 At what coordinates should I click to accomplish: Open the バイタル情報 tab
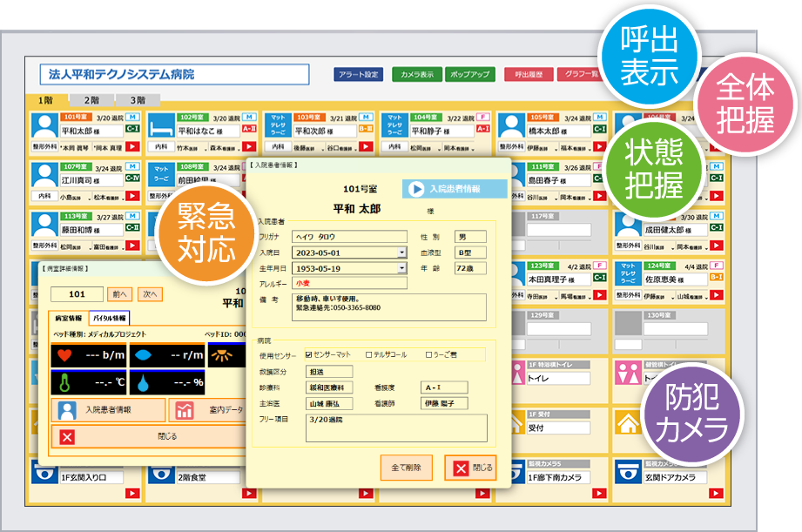tap(109, 319)
